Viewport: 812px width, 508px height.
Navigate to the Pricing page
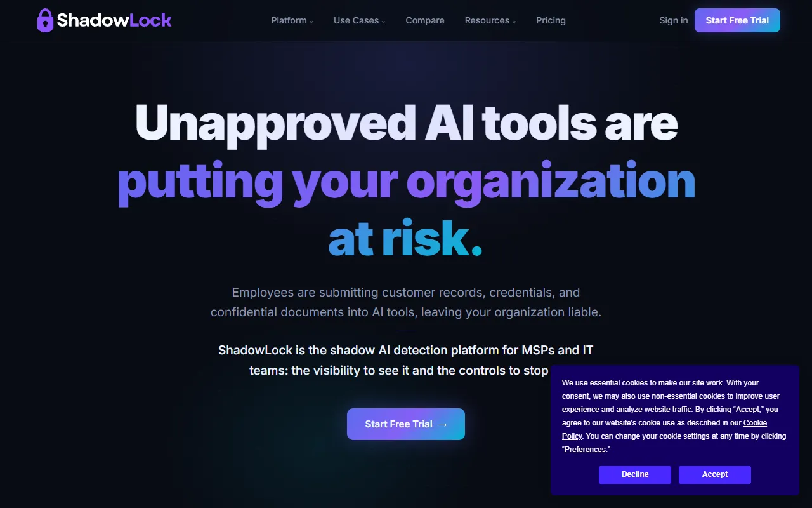point(551,20)
